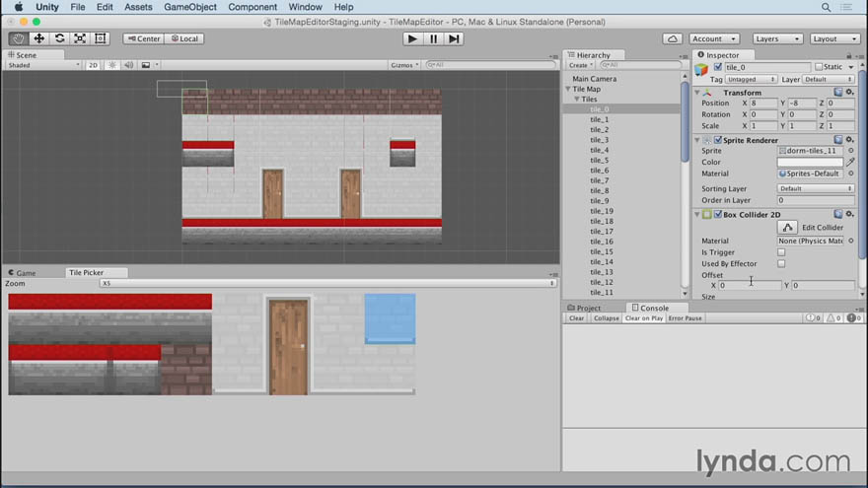Open Sprite object picker circle
This screenshot has height=488, width=868.
(x=851, y=151)
